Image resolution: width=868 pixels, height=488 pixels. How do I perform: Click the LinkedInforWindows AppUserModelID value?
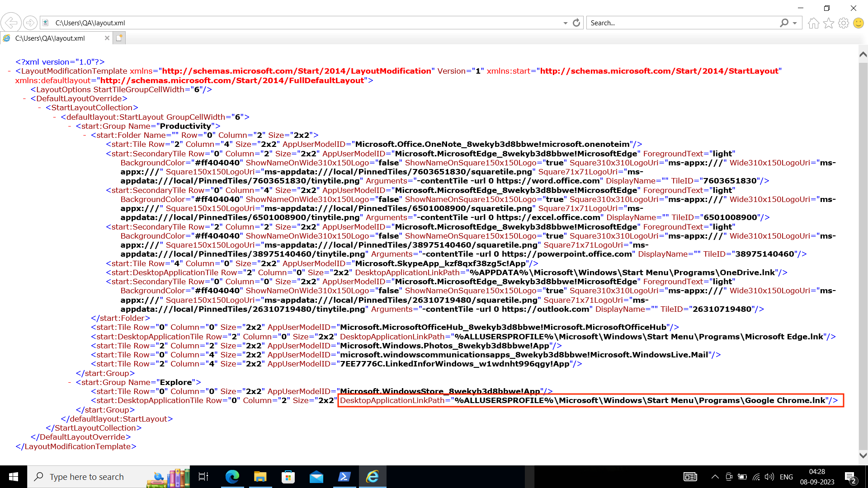pyautogui.click(x=455, y=364)
